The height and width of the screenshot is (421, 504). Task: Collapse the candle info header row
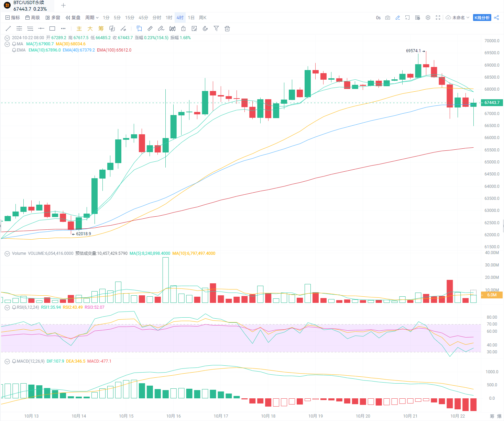tap(7, 38)
